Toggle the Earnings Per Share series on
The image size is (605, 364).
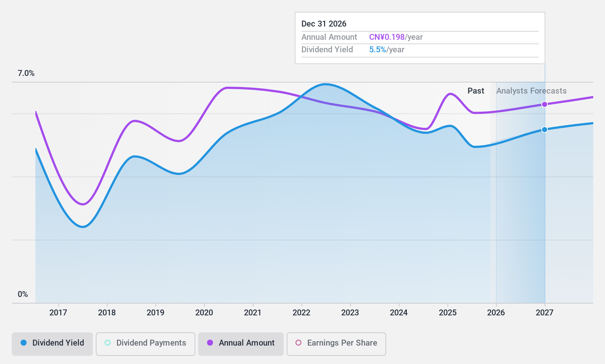(336, 343)
